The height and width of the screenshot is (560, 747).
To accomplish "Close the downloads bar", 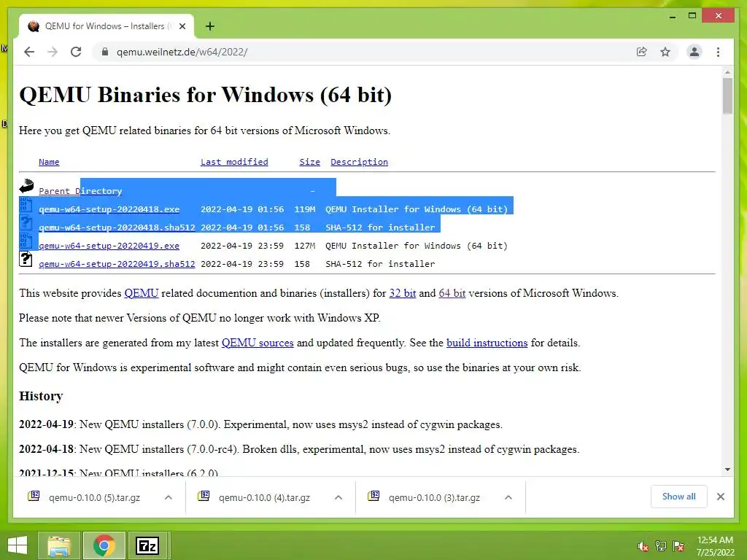I will coord(720,497).
